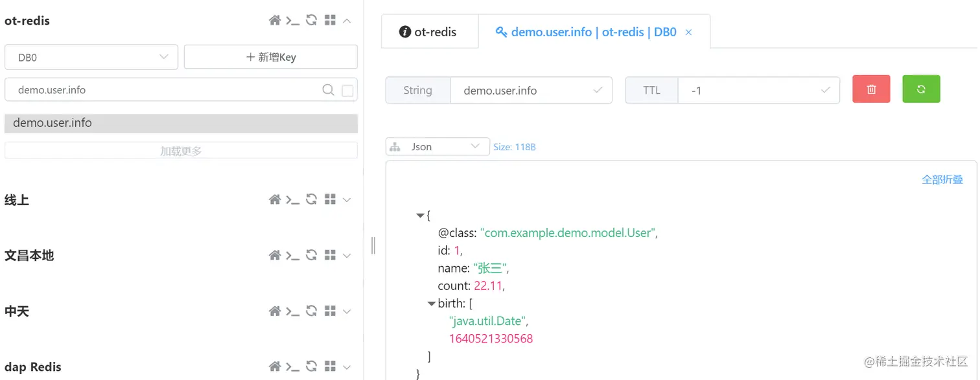Screen dimensions: 980x380
Task: Click the 全部折叠 link
Action: (942, 179)
